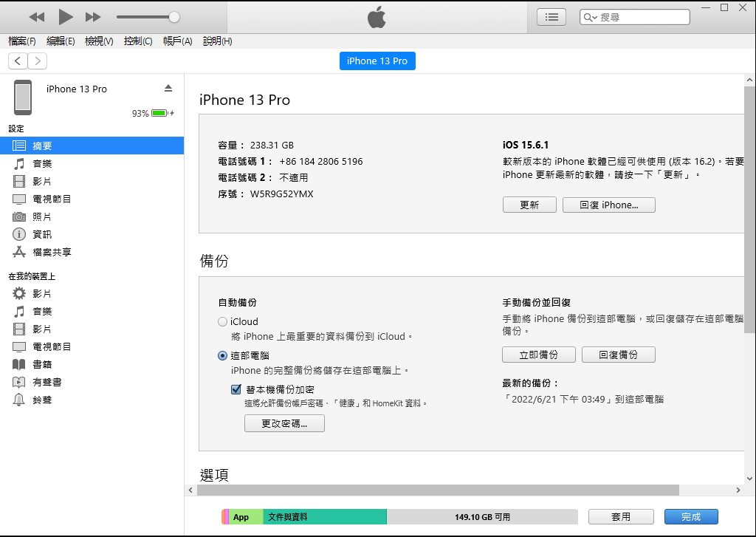Open the 檔案(F) menu
This screenshot has height=537, width=756.
[x=22, y=41]
